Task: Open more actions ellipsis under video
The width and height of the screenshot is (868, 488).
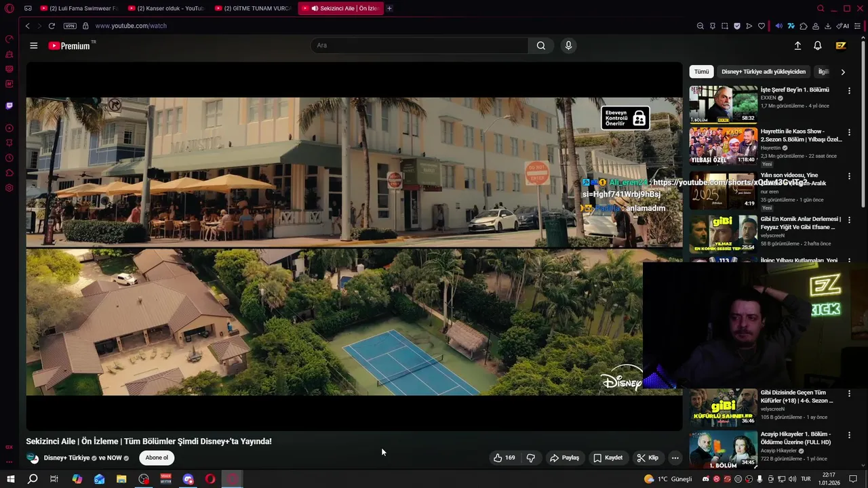Action: click(675, 457)
